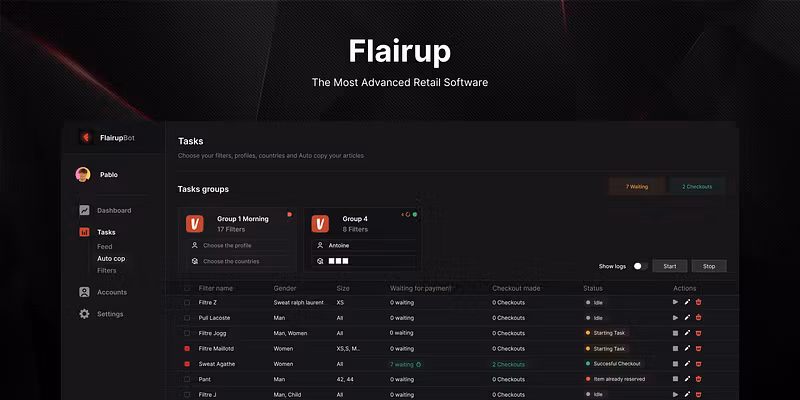The height and width of the screenshot is (400, 800).
Task: Edit the Sweat Agathe filter
Action: click(687, 364)
